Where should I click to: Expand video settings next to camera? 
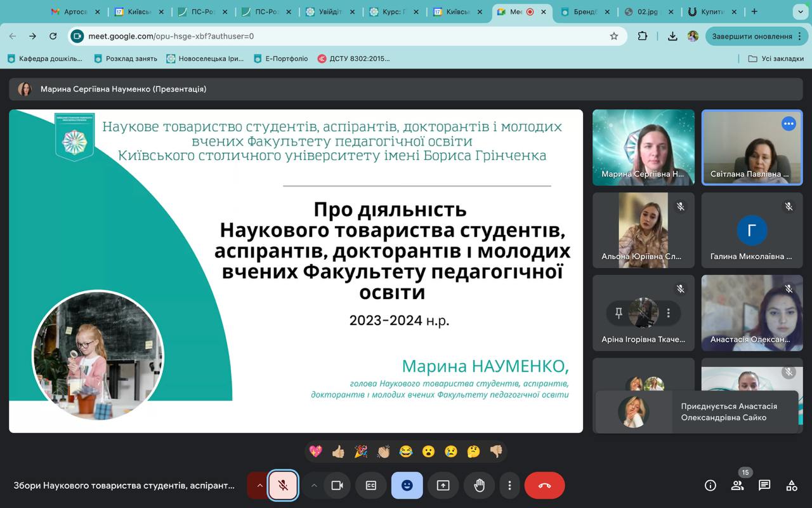315,485
